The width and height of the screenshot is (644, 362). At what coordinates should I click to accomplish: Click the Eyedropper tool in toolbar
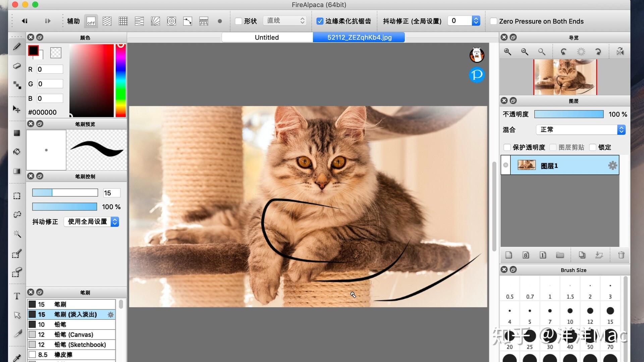(17, 357)
